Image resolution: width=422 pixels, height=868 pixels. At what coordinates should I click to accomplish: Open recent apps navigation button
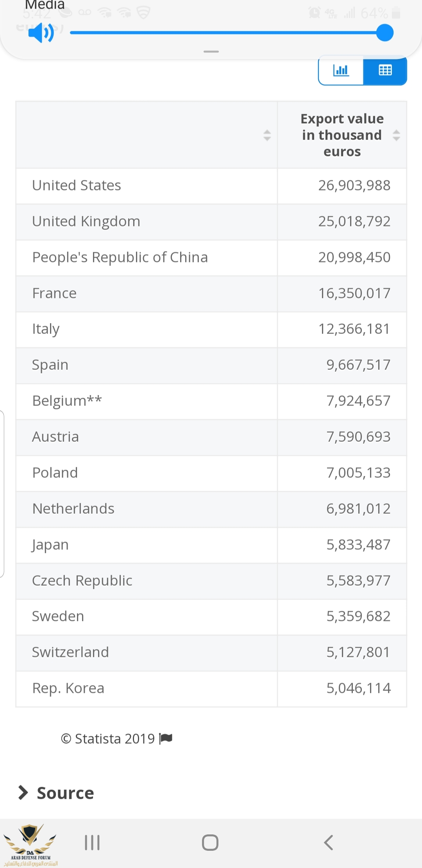click(92, 842)
